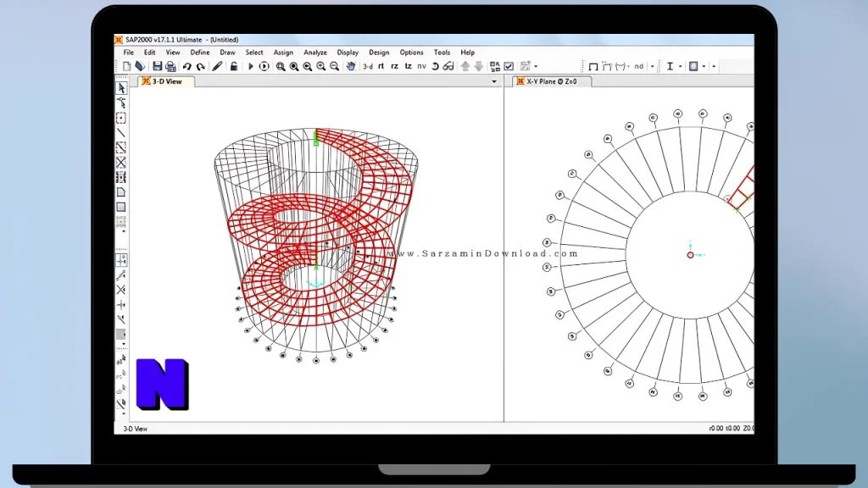Click the Restore Previous Zoom magnifier
This screenshot has height=488, width=868.
[307, 66]
